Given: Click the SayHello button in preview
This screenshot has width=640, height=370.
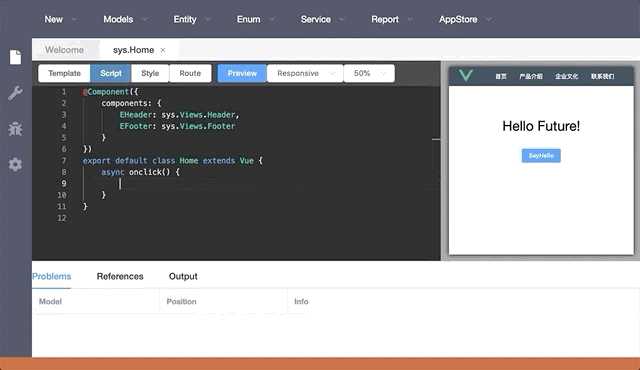Looking at the screenshot, I should [541, 155].
